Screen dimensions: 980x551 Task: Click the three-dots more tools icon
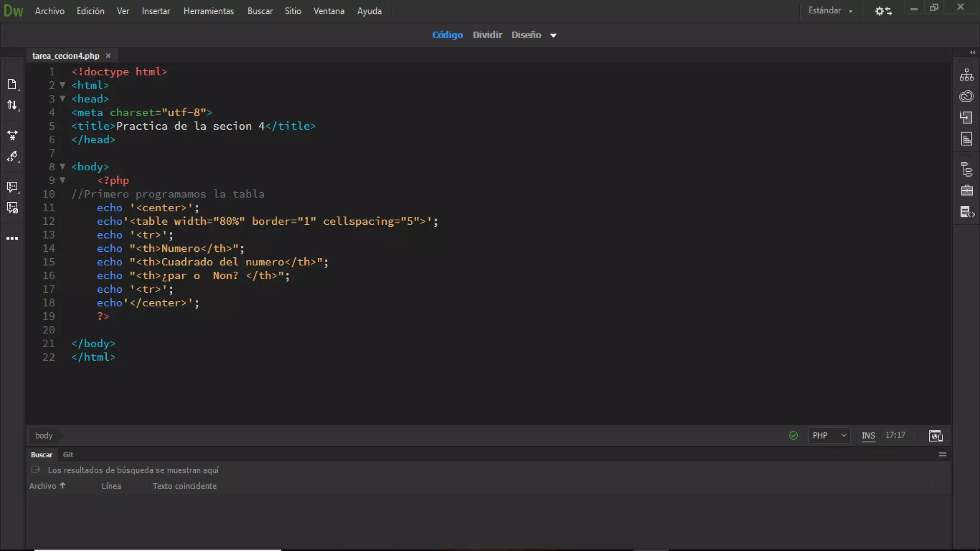click(x=12, y=238)
